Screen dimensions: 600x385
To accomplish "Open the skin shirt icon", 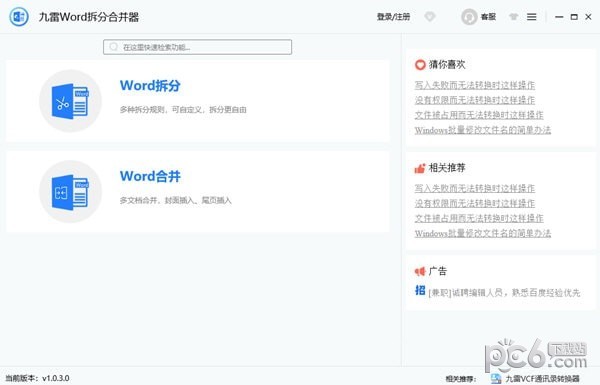I will pos(514,17).
